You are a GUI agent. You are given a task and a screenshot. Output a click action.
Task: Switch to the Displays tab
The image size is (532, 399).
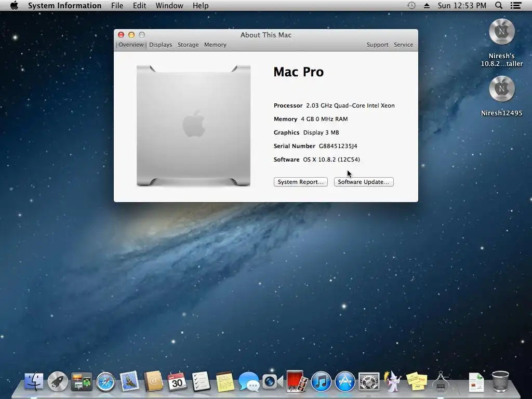161,45
